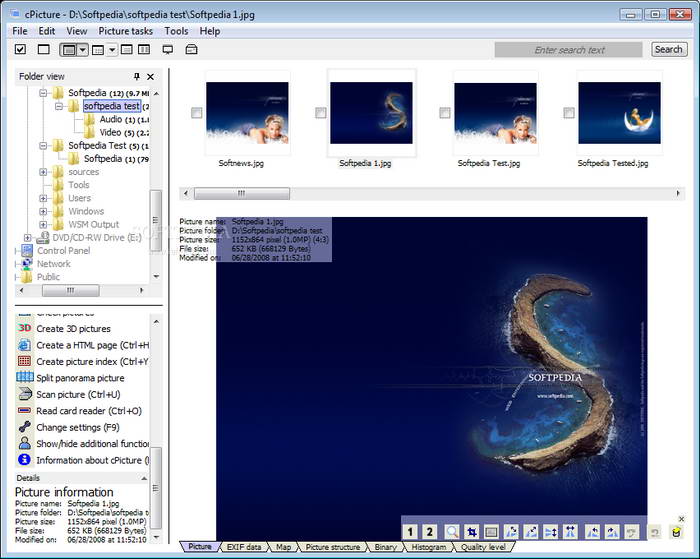
Task: Click the magnifier zoom icon in picture toolbar
Action: [x=452, y=532]
